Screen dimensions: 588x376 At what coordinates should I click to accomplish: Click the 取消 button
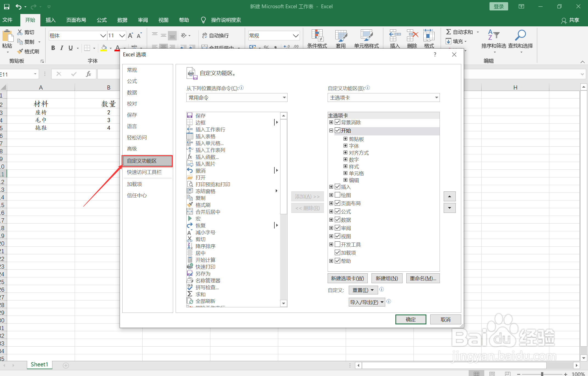click(x=446, y=319)
